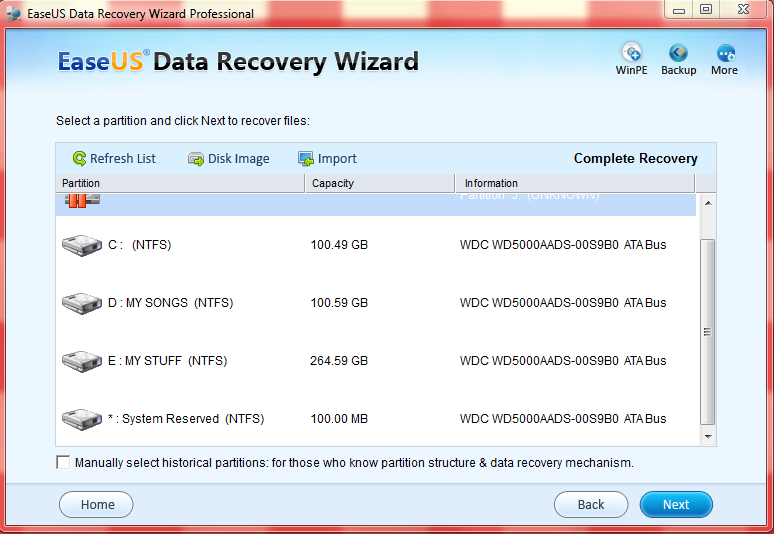Click the 100.59 GB capacity value
The width and height of the screenshot is (774, 534).
[x=339, y=303]
